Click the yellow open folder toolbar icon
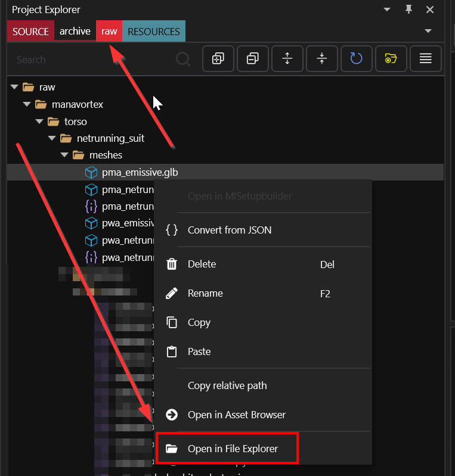455x476 pixels. coord(391,58)
